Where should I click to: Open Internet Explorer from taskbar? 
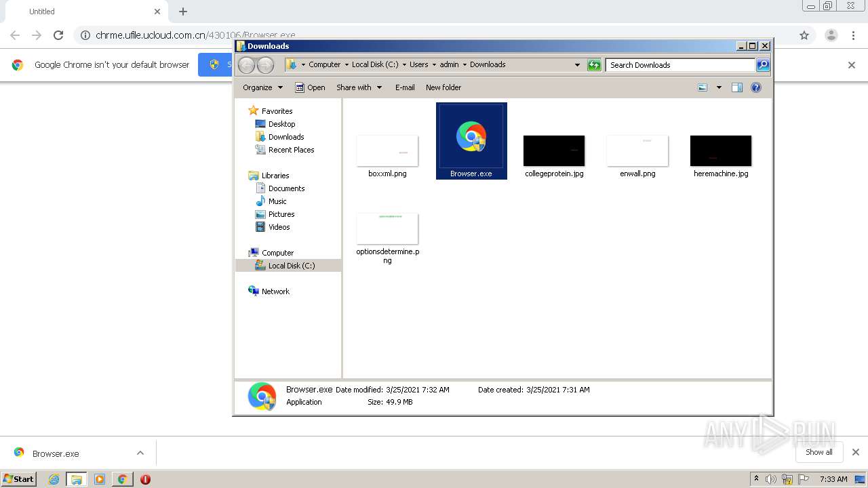coord(54,479)
